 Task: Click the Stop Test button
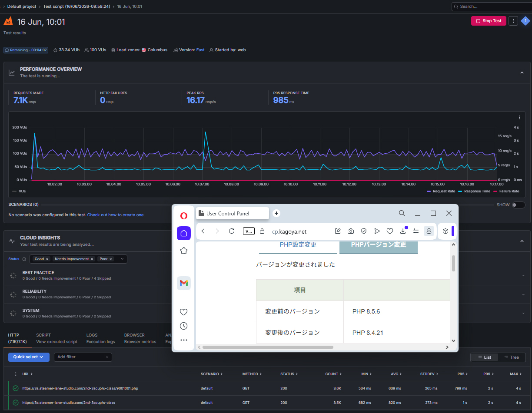coord(489,21)
